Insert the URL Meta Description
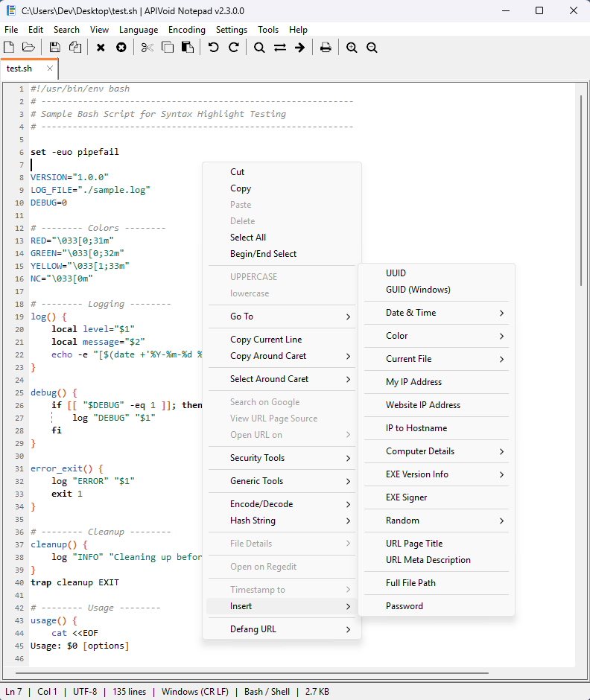This screenshot has height=700, width=590. tap(437, 560)
